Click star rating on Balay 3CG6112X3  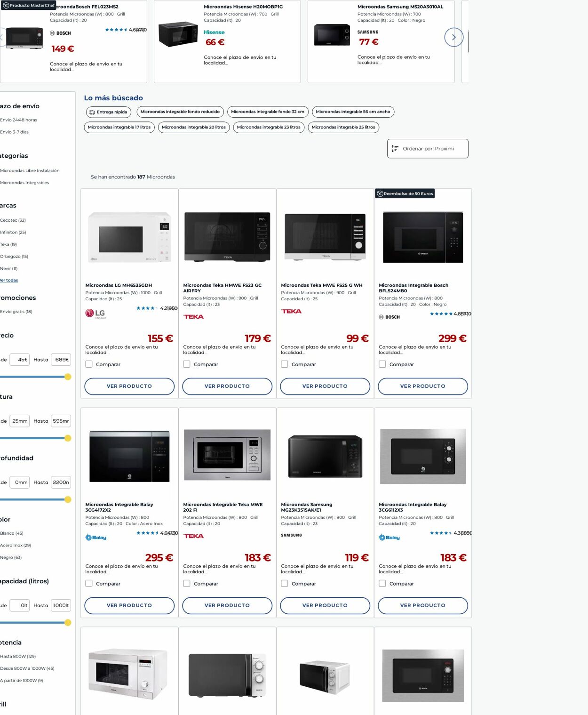click(x=440, y=533)
